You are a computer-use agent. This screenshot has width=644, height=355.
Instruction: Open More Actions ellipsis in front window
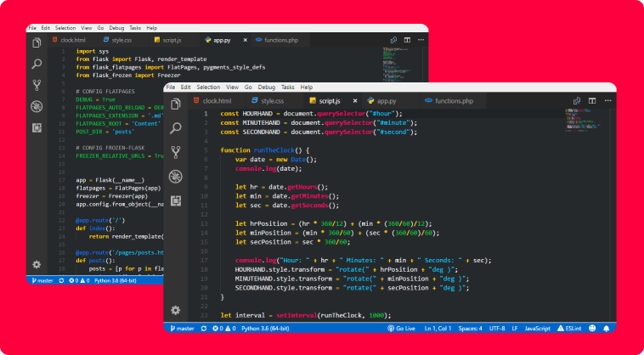pos(607,100)
